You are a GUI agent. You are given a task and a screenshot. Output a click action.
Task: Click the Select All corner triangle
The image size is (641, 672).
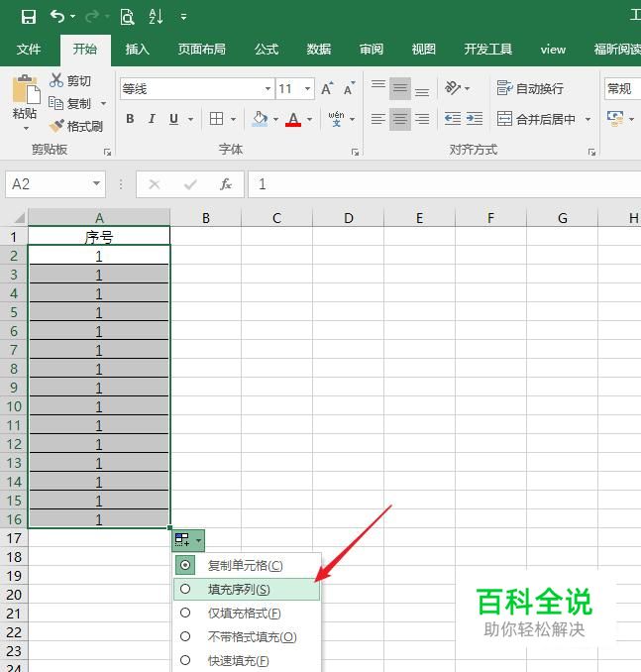(x=19, y=218)
